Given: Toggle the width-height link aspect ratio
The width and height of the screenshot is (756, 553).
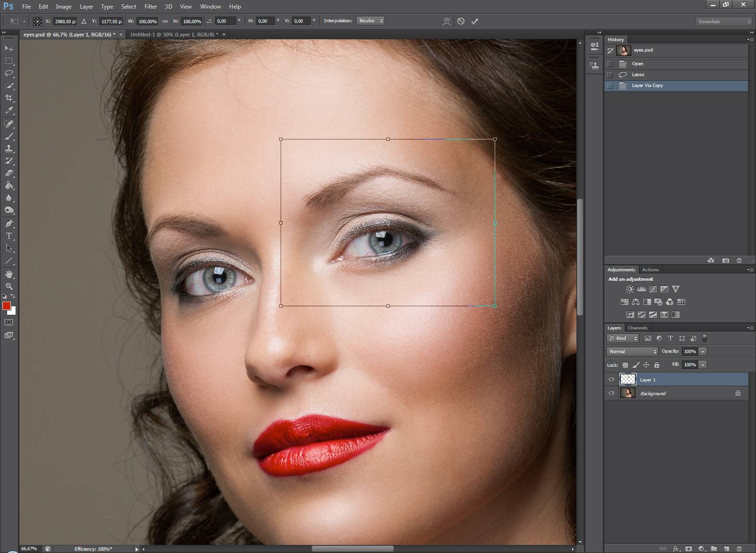Looking at the screenshot, I should pyautogui.click(x=165, y=21).
